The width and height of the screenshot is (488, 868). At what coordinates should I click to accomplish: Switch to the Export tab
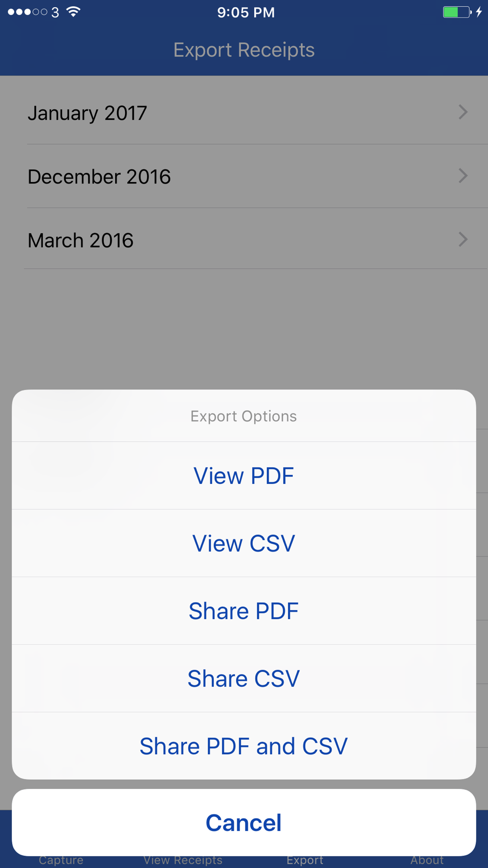305,860
